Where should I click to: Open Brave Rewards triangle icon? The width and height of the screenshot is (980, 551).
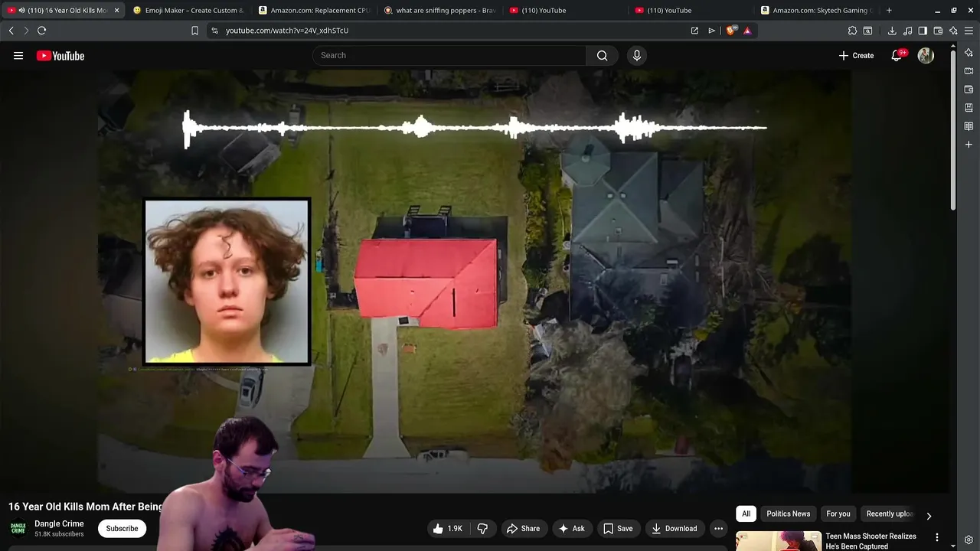click(747, 31)
